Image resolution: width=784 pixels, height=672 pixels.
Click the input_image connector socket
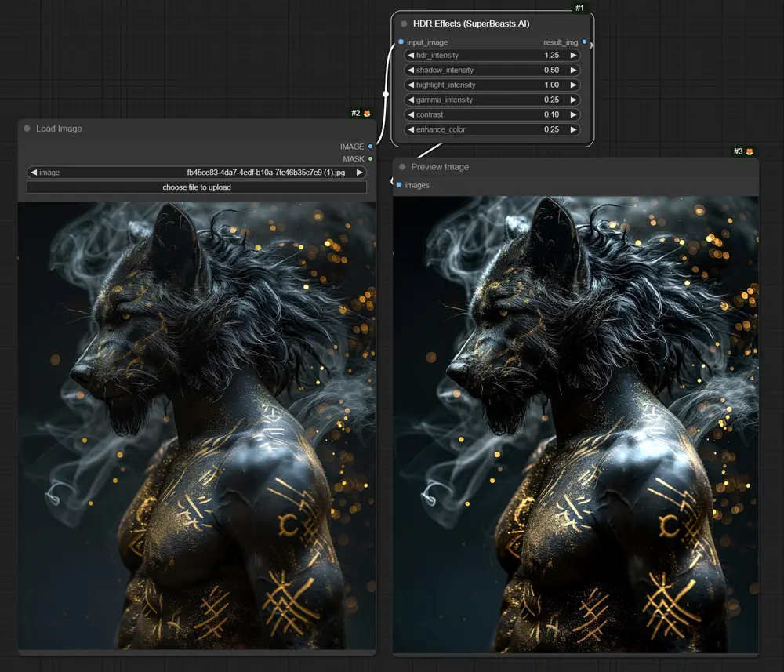click(x=401, y=42)
